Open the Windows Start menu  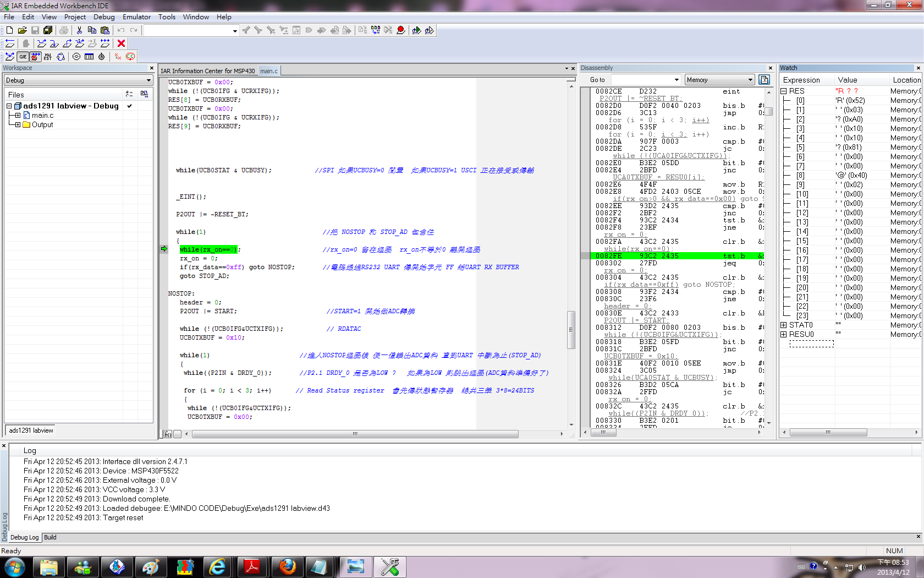14,567
